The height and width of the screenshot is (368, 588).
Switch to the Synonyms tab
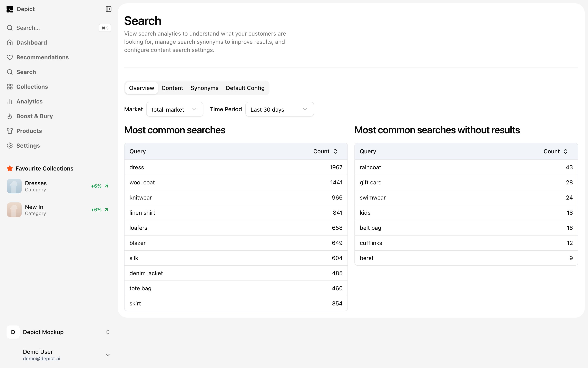click(x=204, y=88)
